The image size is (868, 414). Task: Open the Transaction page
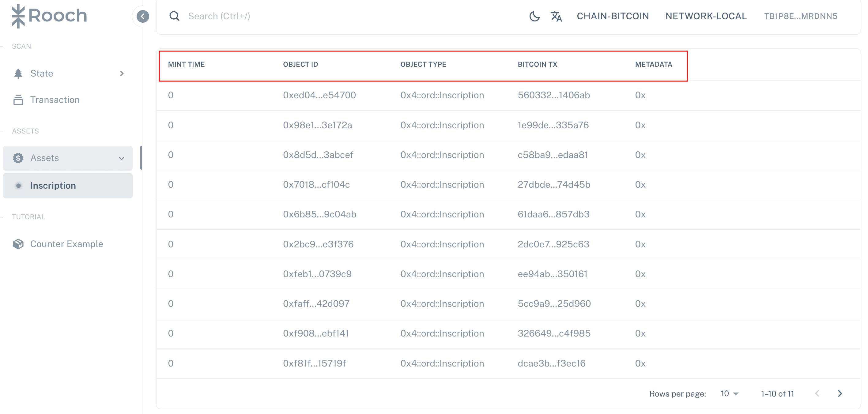click(68, 100)
